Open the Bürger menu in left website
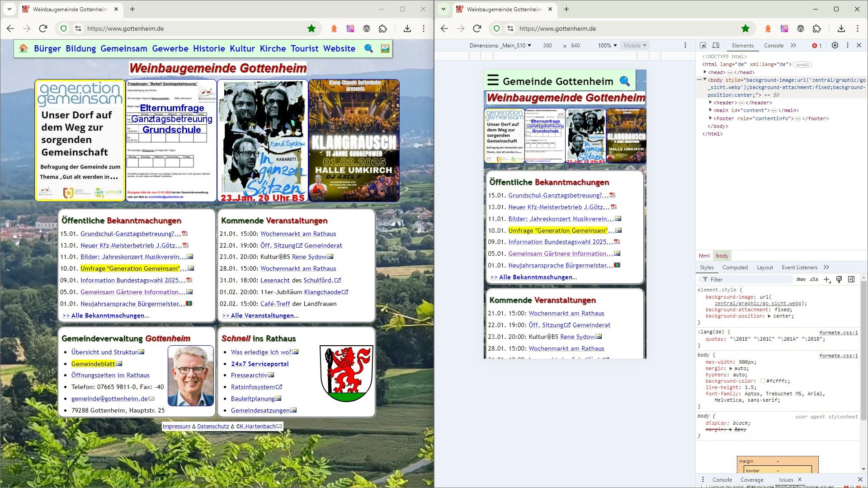Viewport: 868px width, 488px height. pyautogui.click(x=47, y=48)
